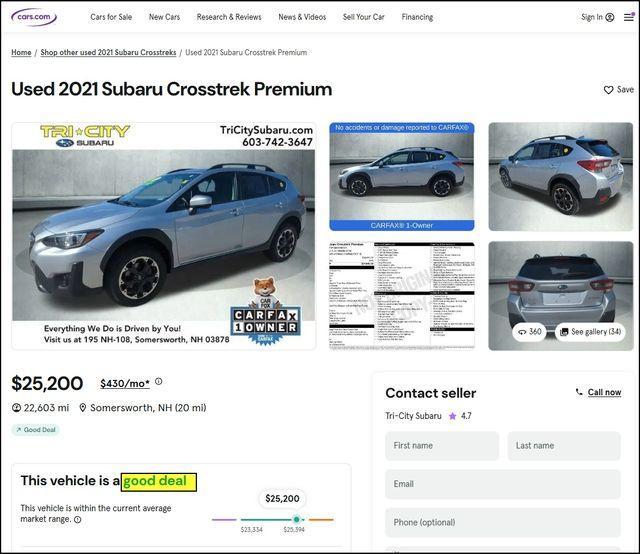Open the See gallery (34) button
Screen dimensions: 640x554
(591, 332)
